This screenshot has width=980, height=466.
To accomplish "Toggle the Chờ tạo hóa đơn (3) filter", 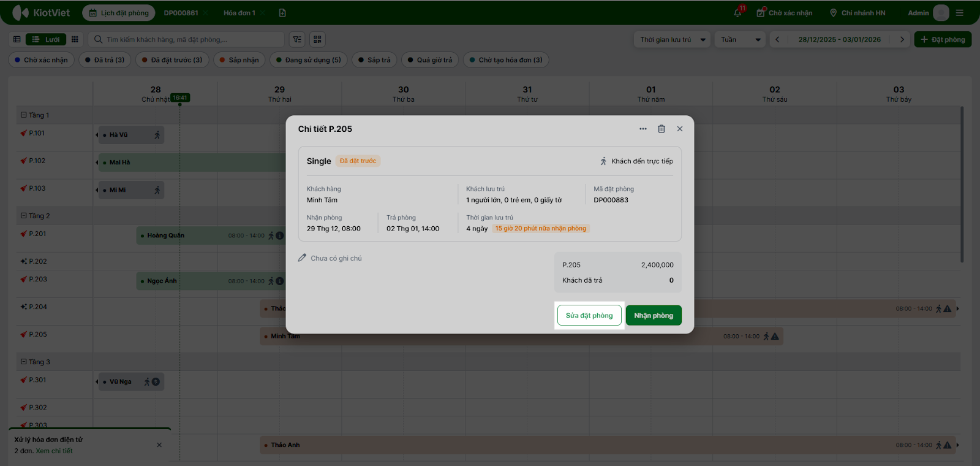I will pos(506,60).
